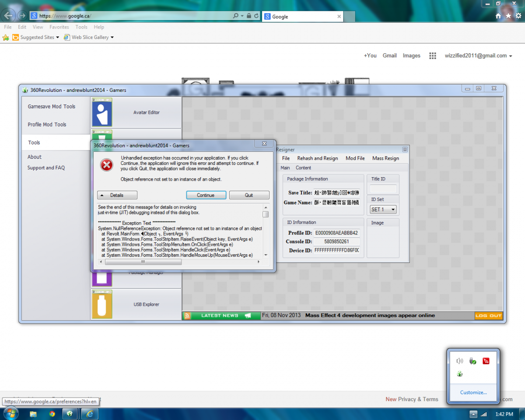Open the Mass Resign menu
This screenshot has height=420, width=525.
[x=385, y=158]
